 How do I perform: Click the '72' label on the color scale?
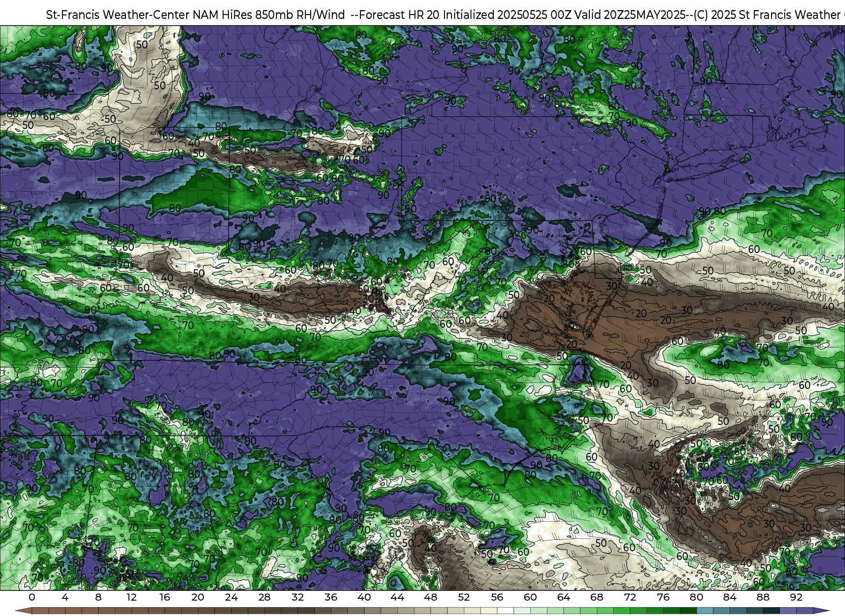point(630,597)
